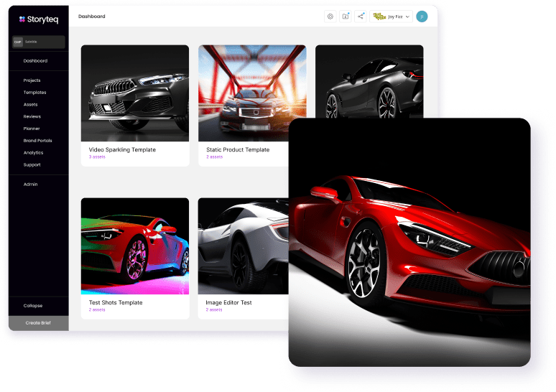Click the Joy Fizz brand logo
The height and width of the screenshot is (392, 556).
[379, 17]
